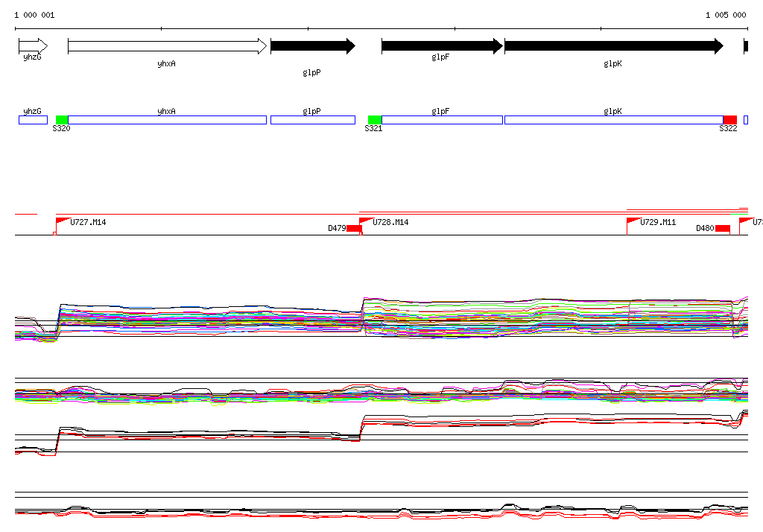Select the yhxA white gene arrow
763x532 pixels.
(168, 46)
